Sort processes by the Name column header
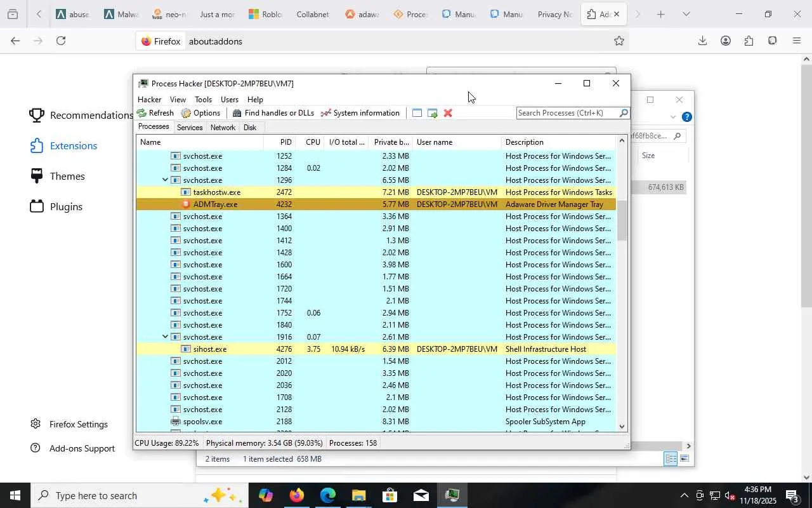 pos(200,142)
